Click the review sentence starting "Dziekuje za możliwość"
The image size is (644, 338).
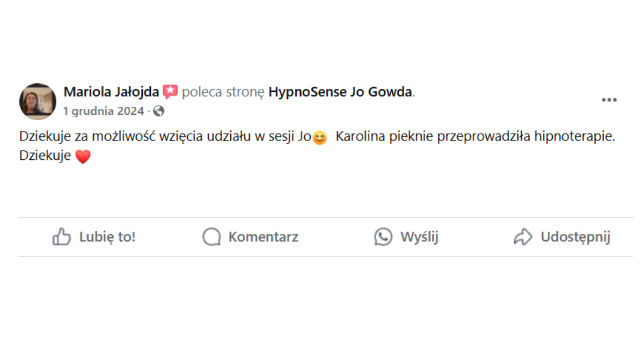tap(161, 137)
